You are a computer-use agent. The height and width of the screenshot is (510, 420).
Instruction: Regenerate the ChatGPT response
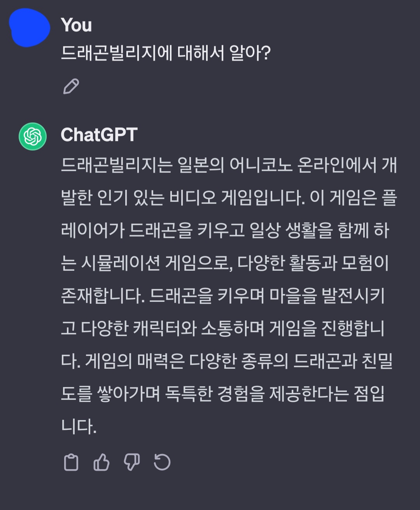[162, 463]
